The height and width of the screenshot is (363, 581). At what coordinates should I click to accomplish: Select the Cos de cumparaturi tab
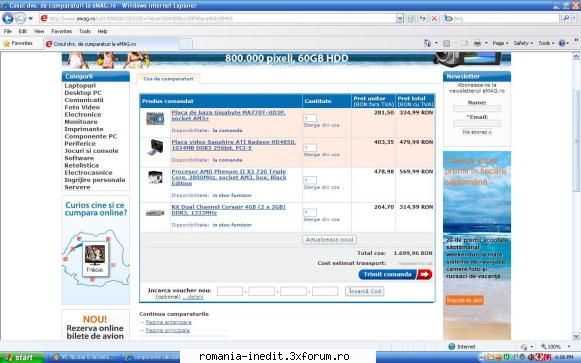tap(168, 79)
